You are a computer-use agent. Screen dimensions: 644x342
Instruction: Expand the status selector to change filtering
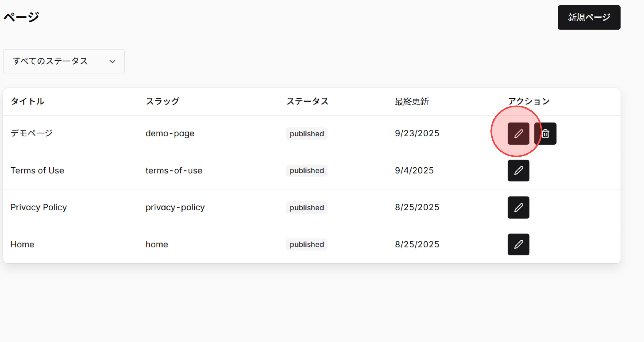64,61
